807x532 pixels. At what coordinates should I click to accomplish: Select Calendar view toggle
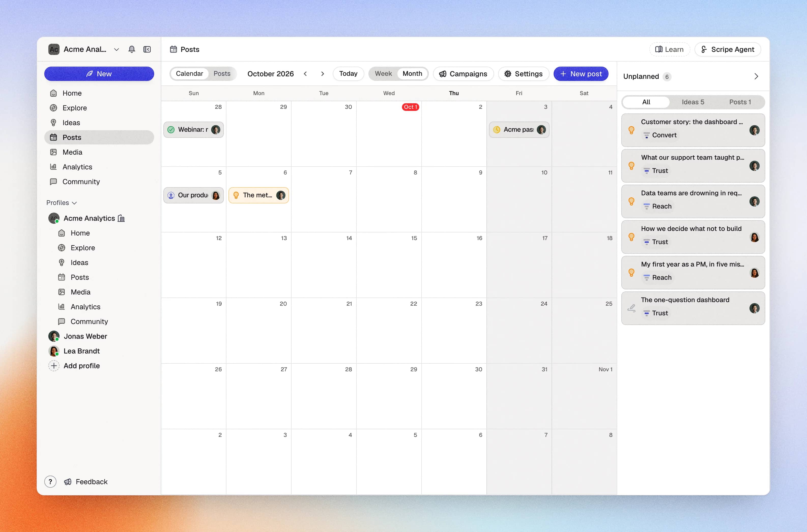point(189,74)
